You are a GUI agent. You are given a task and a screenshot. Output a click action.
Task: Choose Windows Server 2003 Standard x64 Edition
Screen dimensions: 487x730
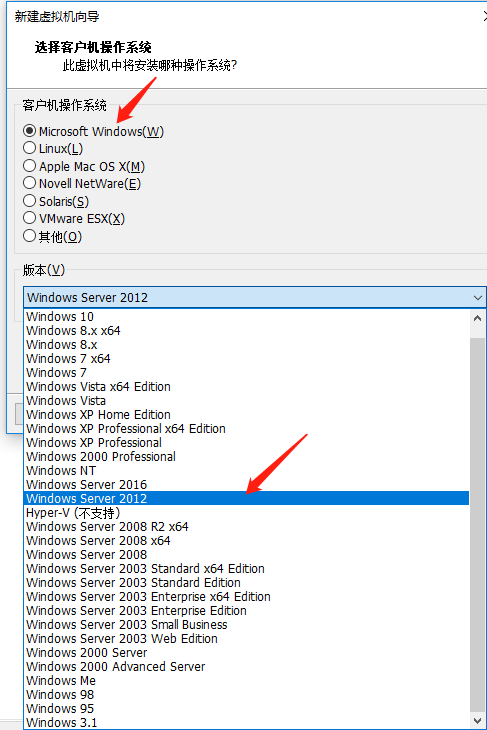[x=246, y=568]
